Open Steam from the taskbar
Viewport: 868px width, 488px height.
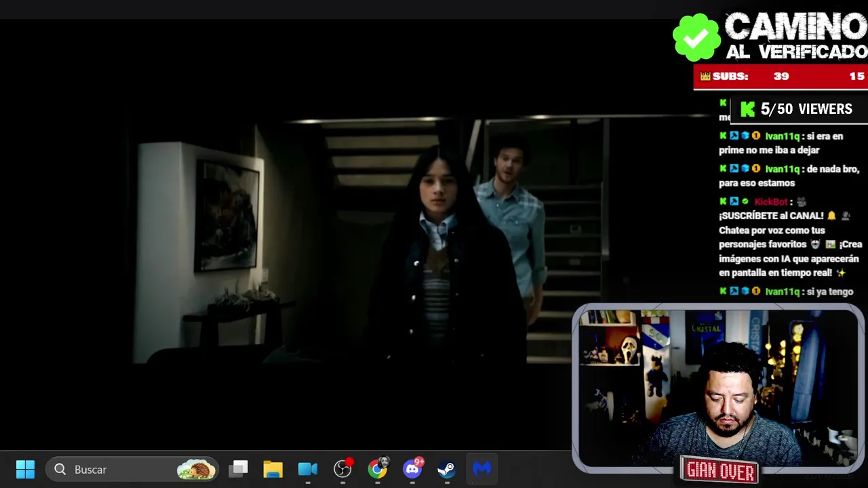click(446, 469)
